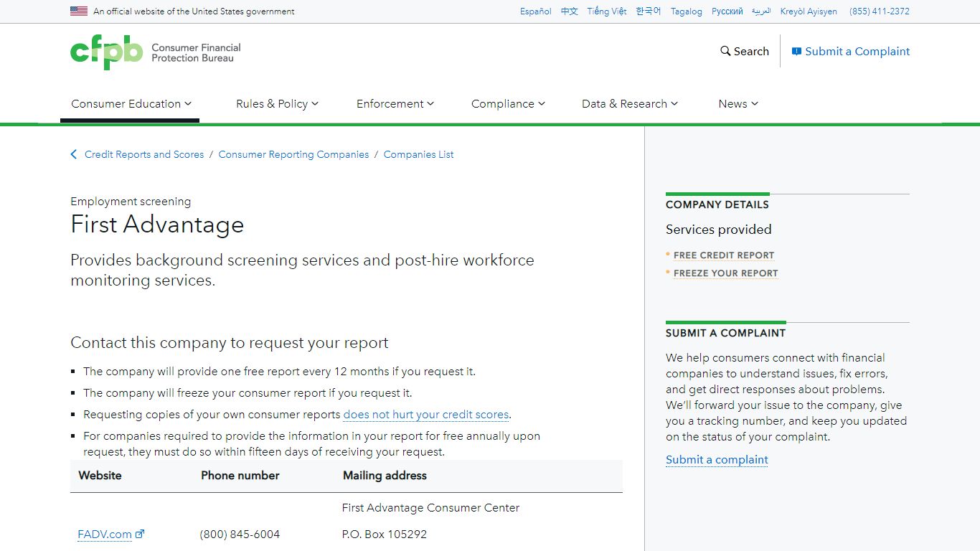Click Submit a Complaint in header
980x551 pixels.
[x=851, y=51]
